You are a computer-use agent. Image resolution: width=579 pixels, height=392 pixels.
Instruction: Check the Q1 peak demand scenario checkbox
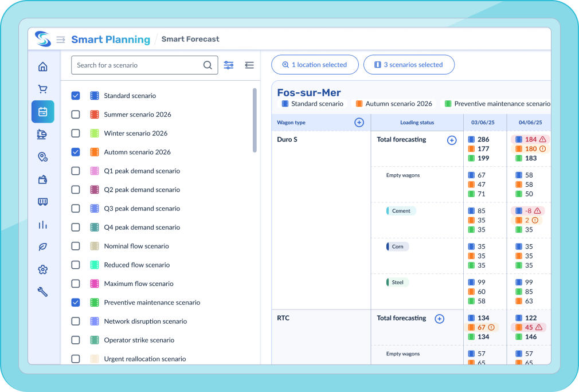tap(76, 171)
